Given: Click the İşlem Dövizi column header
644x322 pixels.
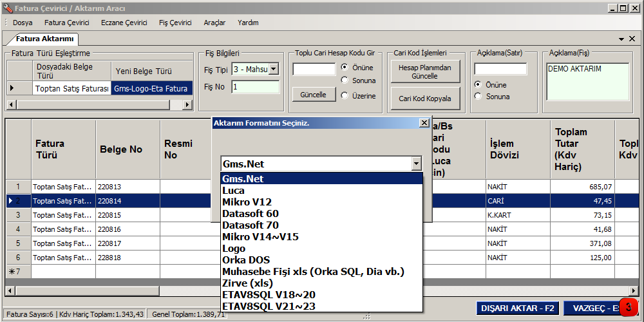Looking at the screenshot, I should 518,149.
